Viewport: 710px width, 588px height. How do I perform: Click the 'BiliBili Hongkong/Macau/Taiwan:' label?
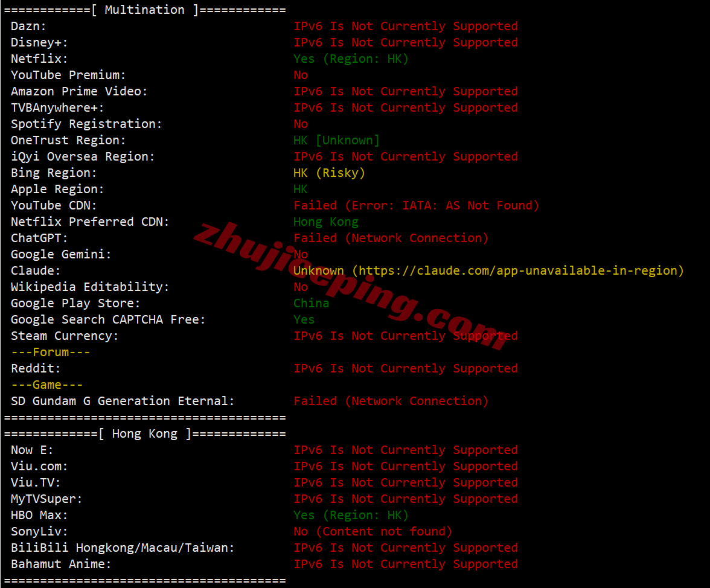123,548
